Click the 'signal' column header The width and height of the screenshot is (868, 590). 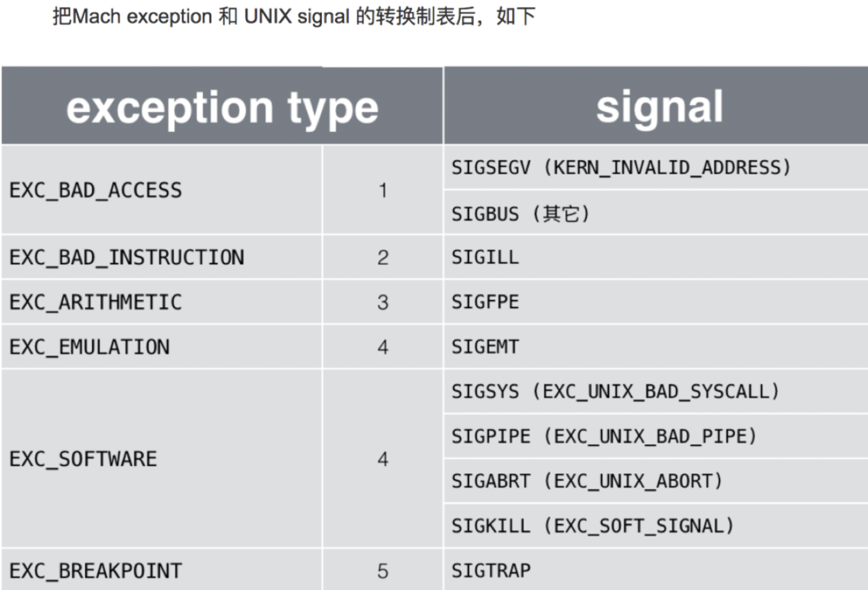click(656, 106)
